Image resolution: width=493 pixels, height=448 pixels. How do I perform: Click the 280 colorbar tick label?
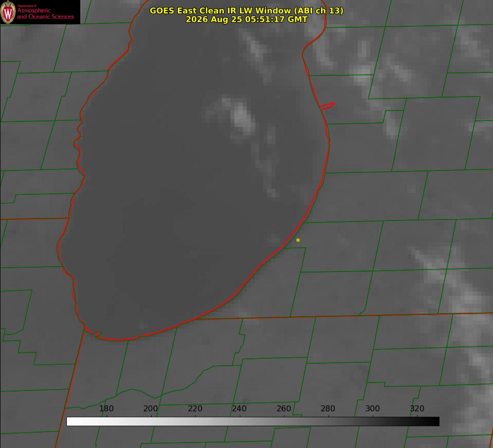pyautogui.click(x=328, y=408)
